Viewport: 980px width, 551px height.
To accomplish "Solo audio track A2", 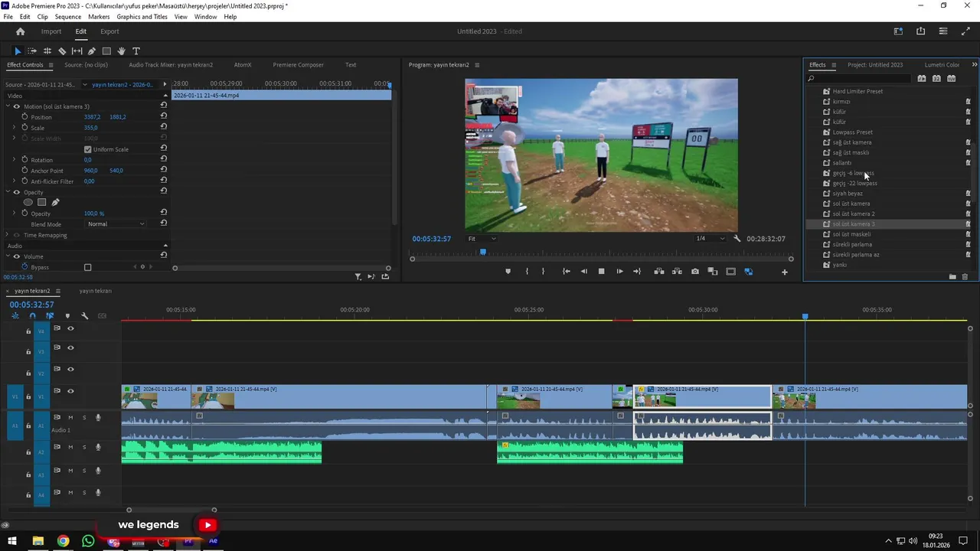I will click(x=84, y=447).
